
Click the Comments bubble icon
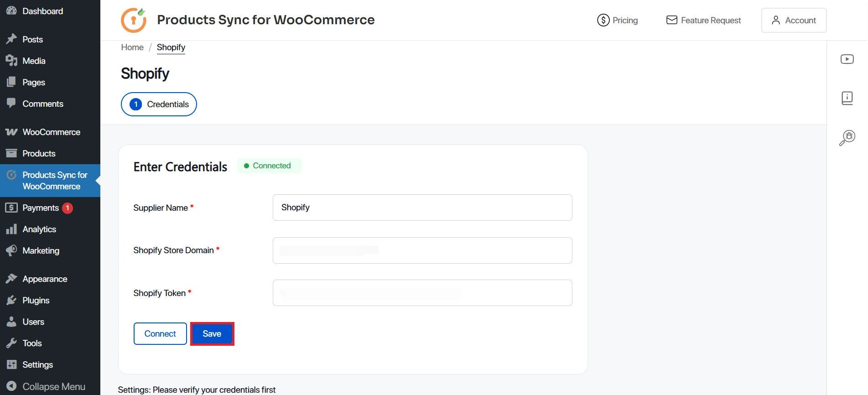pyautogui.click(x=11, y=104)
